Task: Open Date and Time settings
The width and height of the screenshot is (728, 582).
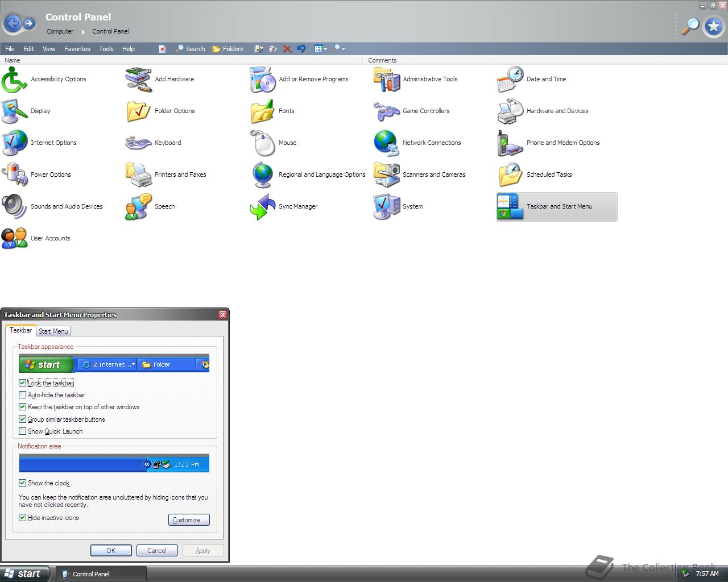Action: [532, 79]
